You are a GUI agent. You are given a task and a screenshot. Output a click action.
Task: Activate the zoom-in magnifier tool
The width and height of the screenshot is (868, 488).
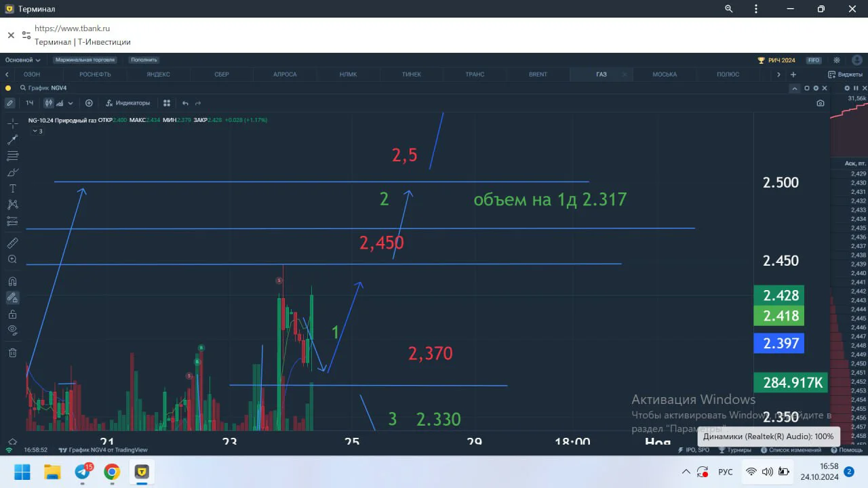pos(12,259)
